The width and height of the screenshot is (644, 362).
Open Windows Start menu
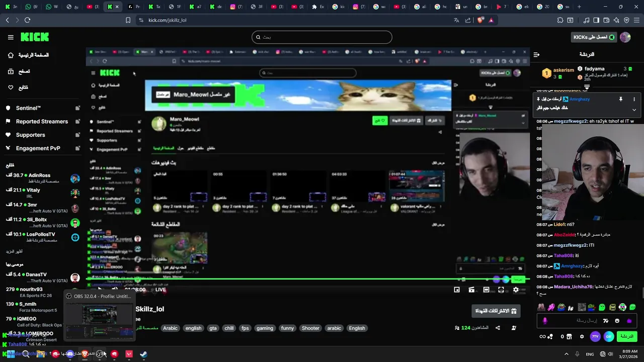coord(10,354)
